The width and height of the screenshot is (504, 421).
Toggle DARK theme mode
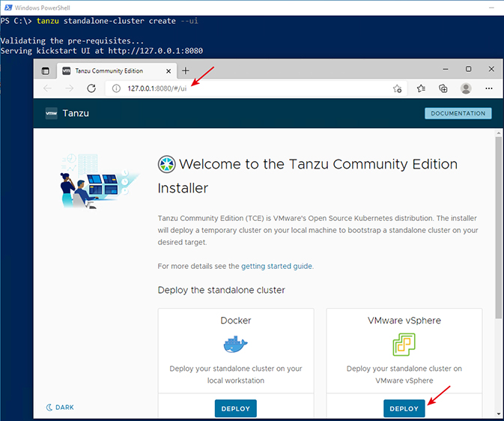coord(60,408)
